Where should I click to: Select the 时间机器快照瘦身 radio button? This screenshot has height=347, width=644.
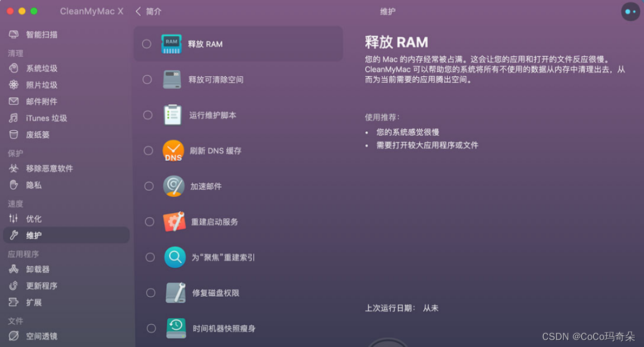[151, 328]
